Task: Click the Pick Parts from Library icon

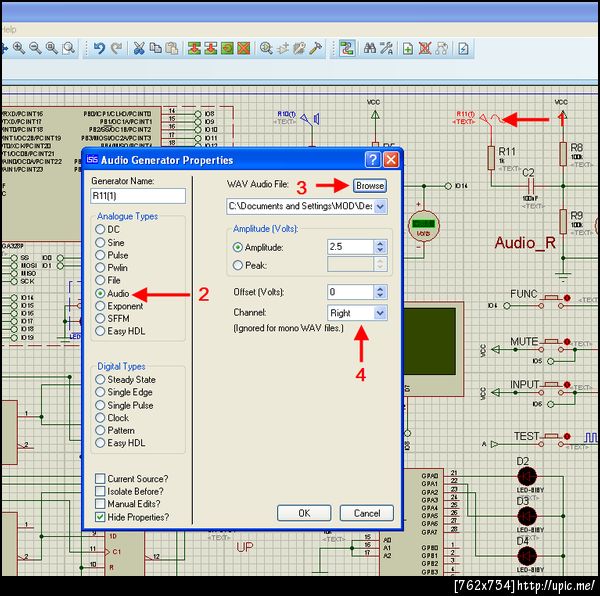Action: point(266,48)
